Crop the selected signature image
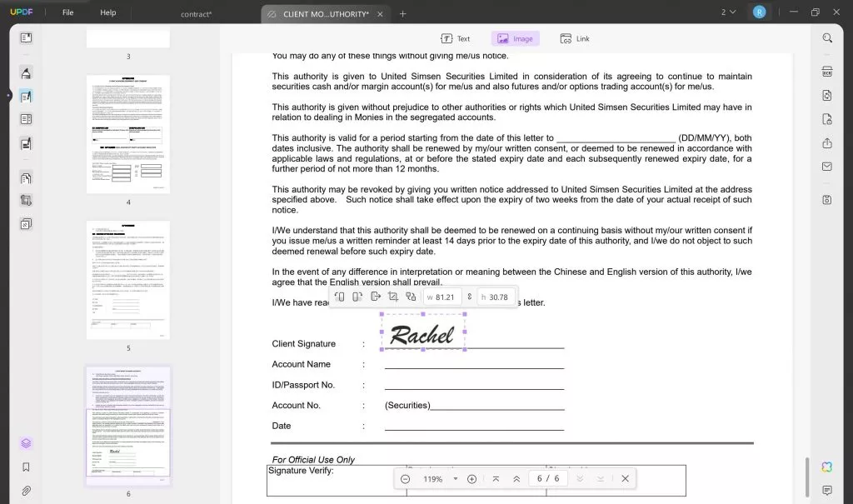Viewport: 853px width, 504px height. (x=394, y=296)
